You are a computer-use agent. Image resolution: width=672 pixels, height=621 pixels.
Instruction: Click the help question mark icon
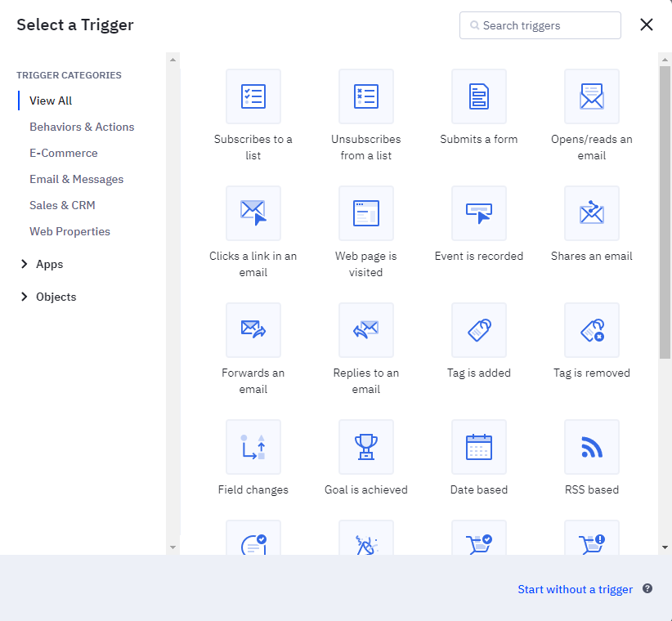click(647, 588)
